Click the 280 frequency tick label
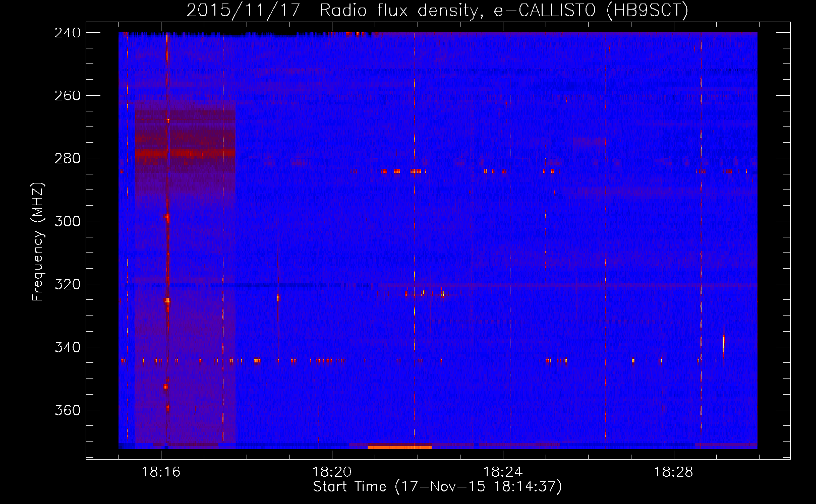The image size is (816, 504). click(68, 158)
